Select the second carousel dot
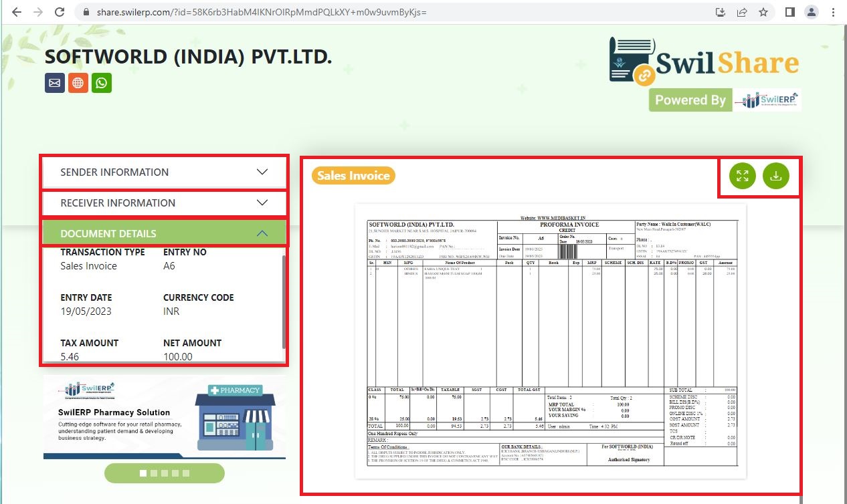This screenshot has height=504, width=847. tap(153, 473)
